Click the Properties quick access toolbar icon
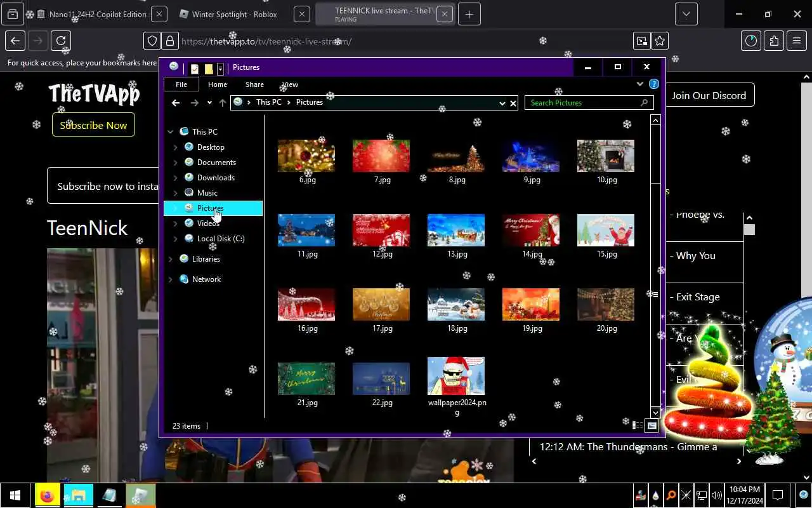The width and height of the screenshot is (812, 508). (x=195, y=69)
